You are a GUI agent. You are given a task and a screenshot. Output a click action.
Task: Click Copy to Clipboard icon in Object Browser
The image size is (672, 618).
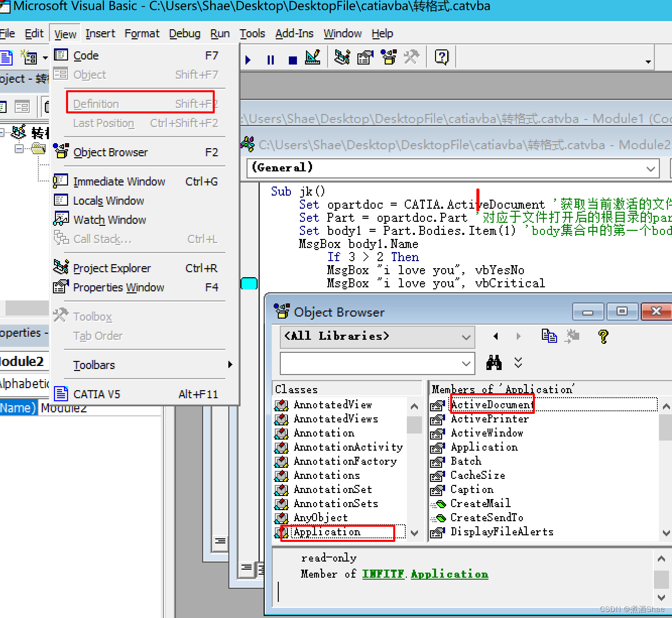549,336
